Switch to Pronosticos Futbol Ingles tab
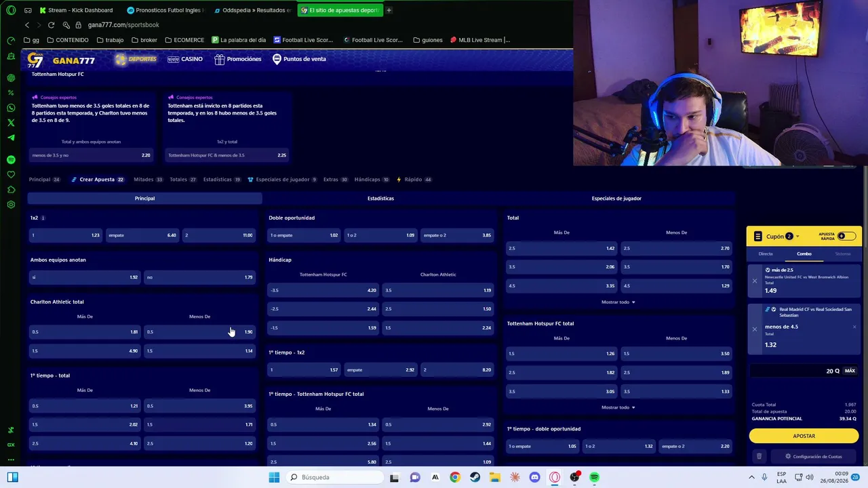Screen dimensions: 868x488 click(x=165, y=10)
